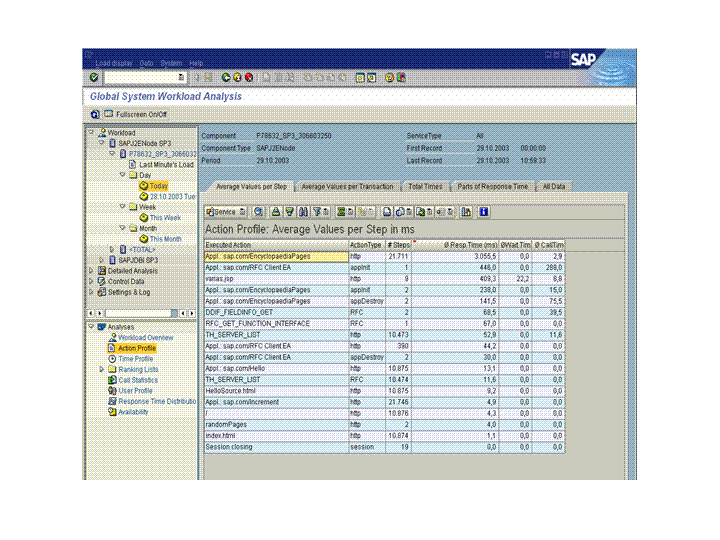Image resolution: width=720 pixels, height=540 pixels.
Task: Switch to Total Times tab
Action: click(425, 186)
